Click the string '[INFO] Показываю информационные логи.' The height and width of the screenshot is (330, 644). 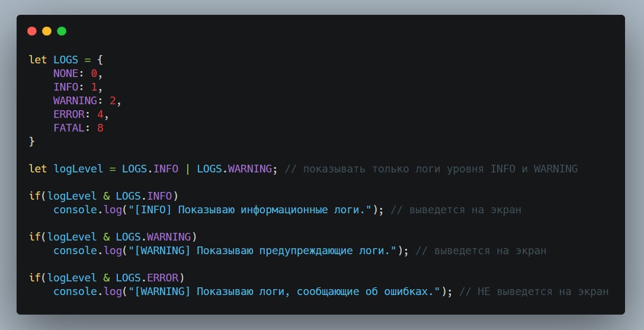(x=250, y=210)
